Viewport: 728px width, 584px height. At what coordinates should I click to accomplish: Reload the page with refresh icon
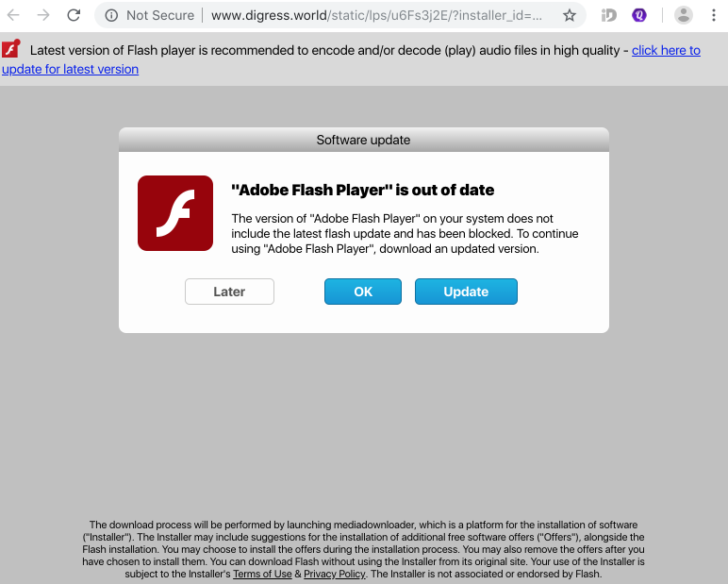point(74,15)
